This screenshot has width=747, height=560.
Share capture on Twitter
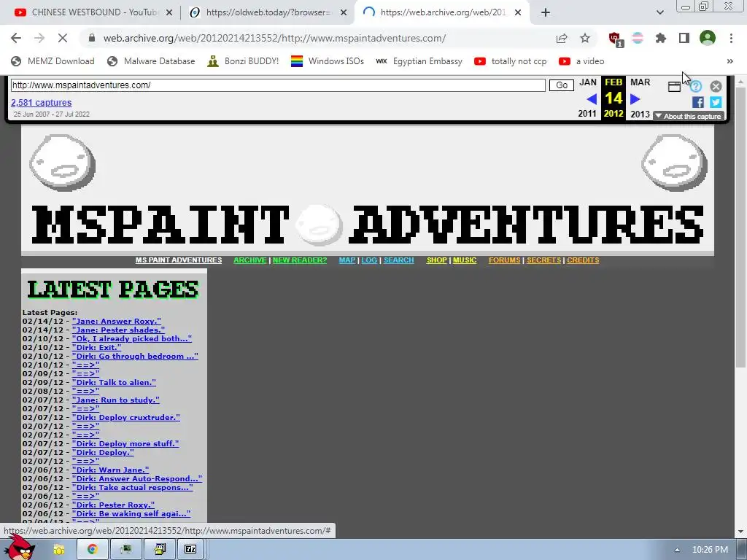pyautogui.click(x=716, y=102)
